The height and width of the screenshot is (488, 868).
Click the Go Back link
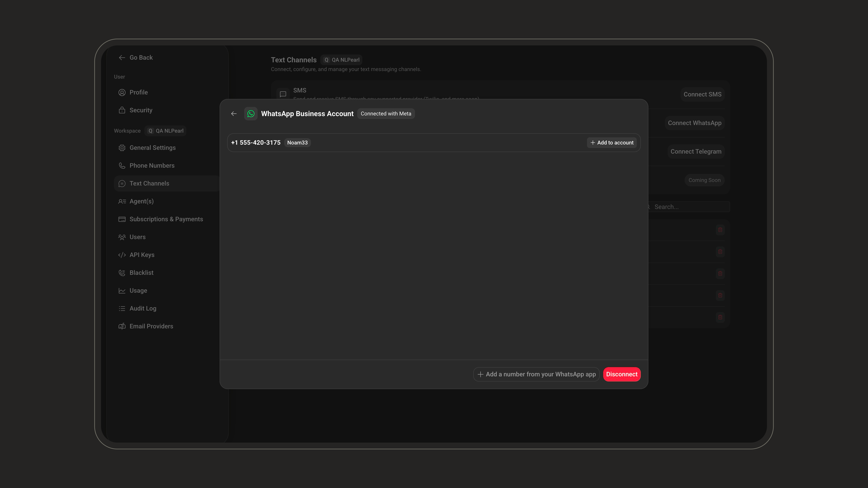coord(135,58)
